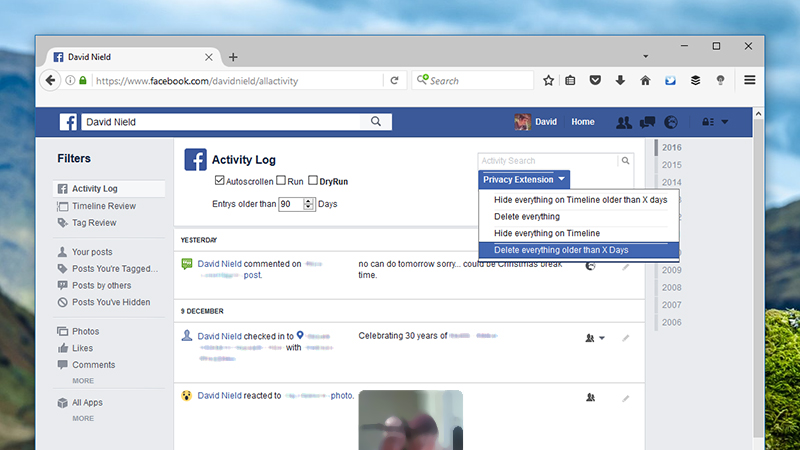Screen dimensions: 800x450
Task: Click the privacy shortcuts lock icon
Action: [707, 122]
